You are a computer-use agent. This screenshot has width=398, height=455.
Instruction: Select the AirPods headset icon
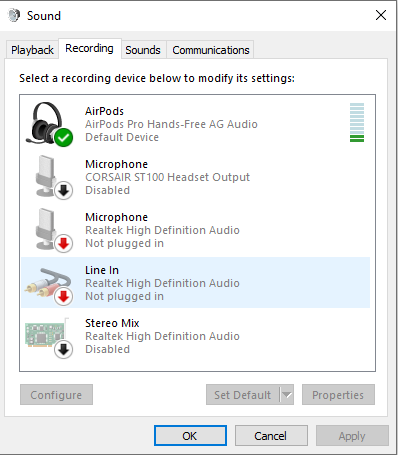pos(49,123)
